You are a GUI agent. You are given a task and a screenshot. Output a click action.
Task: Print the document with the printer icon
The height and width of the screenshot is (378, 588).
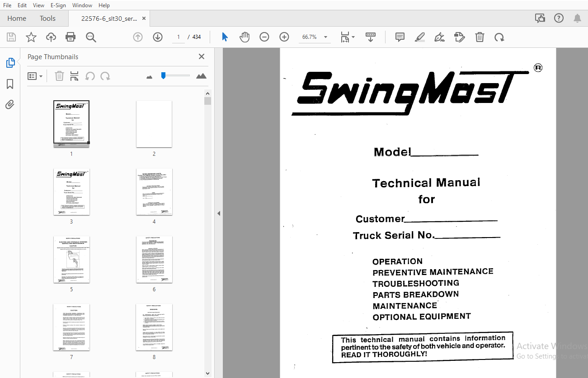(71, 37)
